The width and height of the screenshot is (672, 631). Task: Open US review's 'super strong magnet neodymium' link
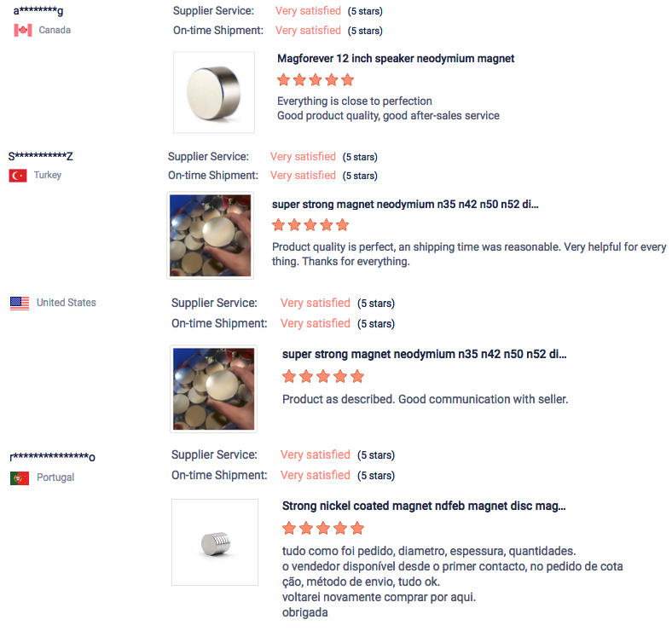[x=424, y=353]
